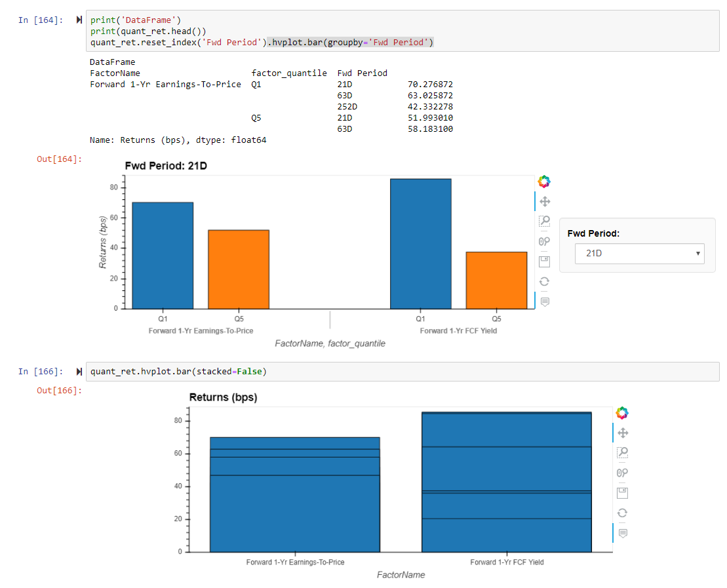Click the 'Forward 1-Yr Earnings-To-Price' tick label on the bottom chart
The width and height of the screenshot is (727, 588).
tap(296, 562)
